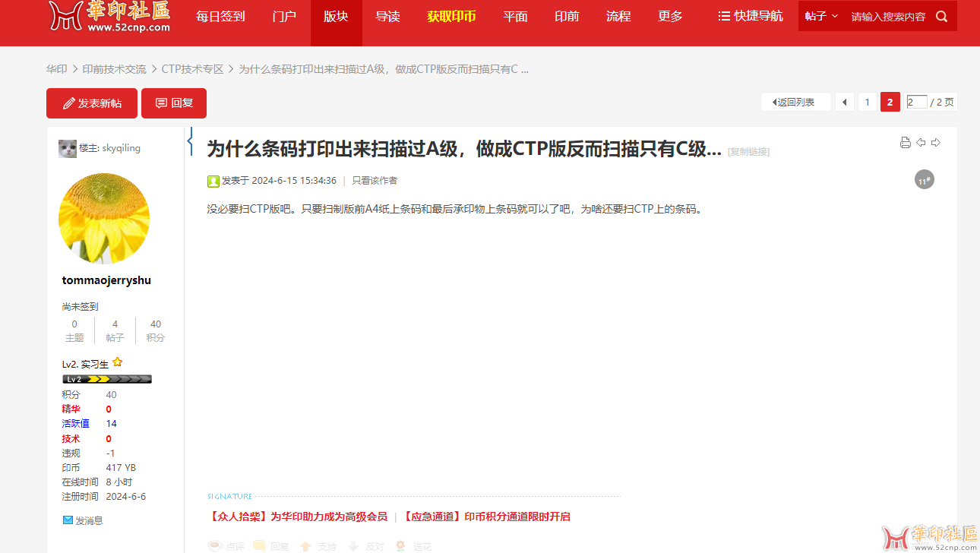Click the print icon above the post title
The width and height of the screenshot is (980, 553).
pos(906,142)
